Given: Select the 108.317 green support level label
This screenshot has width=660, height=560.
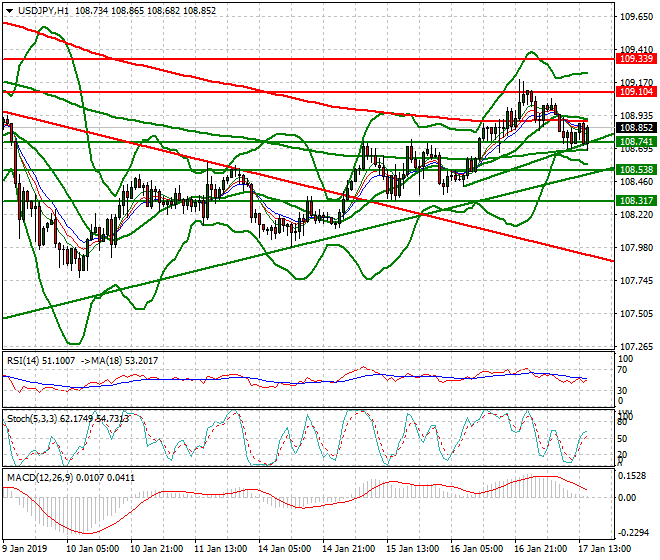Looking at the screenshot, I should point(636,201).
